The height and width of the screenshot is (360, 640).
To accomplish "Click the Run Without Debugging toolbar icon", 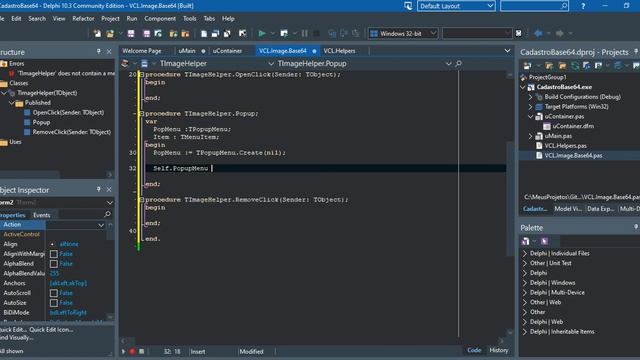I will click(x=284, y=33).
